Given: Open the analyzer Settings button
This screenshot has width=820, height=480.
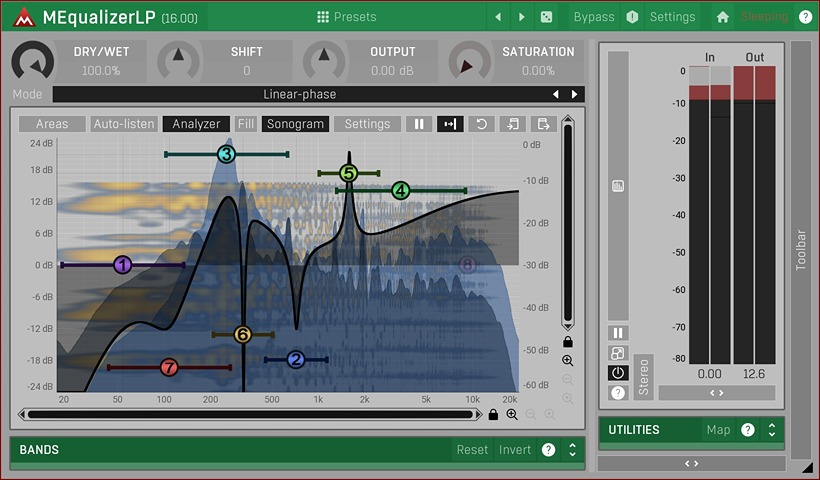Looking at the screenshot, I should click(x=367, y=124).
